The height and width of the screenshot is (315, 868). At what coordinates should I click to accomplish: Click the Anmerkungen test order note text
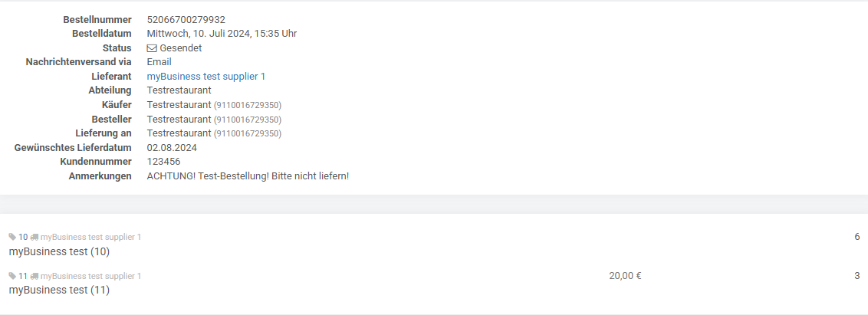click(248, 176)
